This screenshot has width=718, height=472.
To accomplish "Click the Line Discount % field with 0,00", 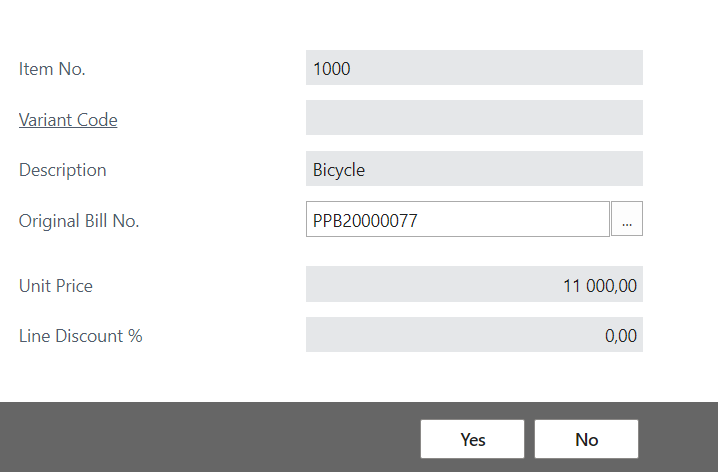I will pos(474,335).
